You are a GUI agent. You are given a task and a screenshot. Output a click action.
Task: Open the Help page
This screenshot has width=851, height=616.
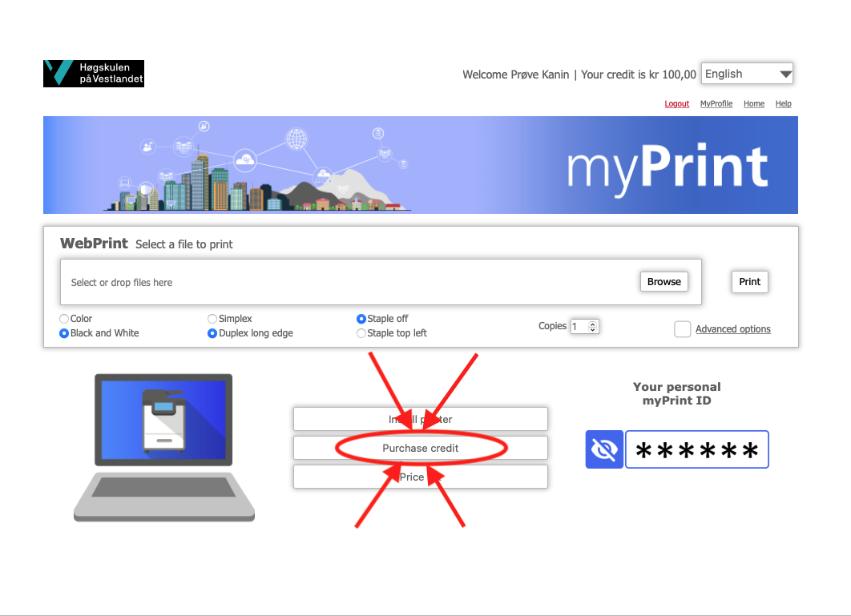[783, 103]
